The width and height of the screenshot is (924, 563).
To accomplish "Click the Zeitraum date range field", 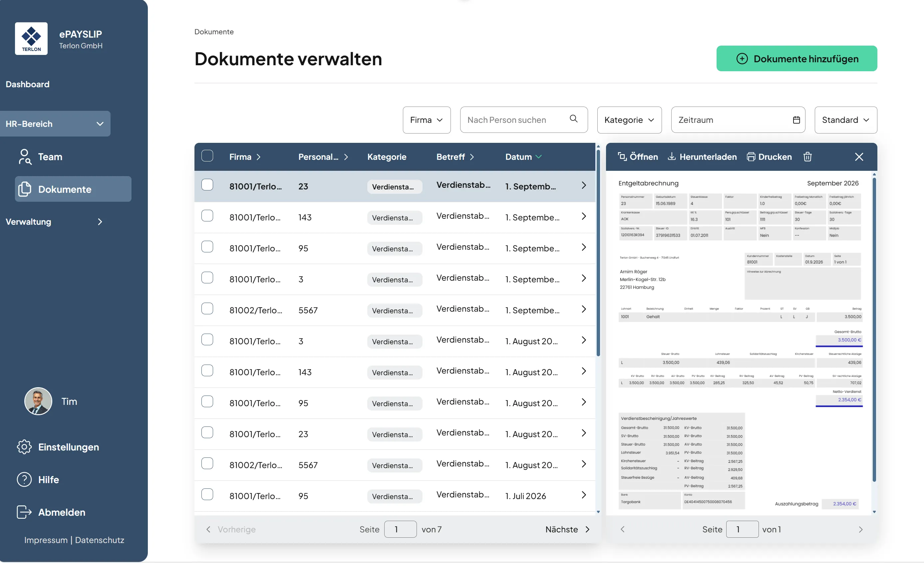I will pyautogui.click(x=738, y=120).
